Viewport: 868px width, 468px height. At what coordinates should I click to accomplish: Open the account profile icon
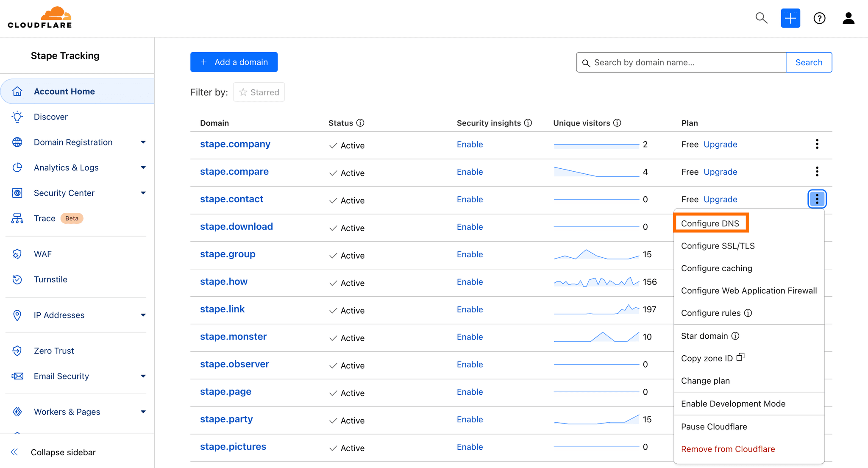coord(849,18)
